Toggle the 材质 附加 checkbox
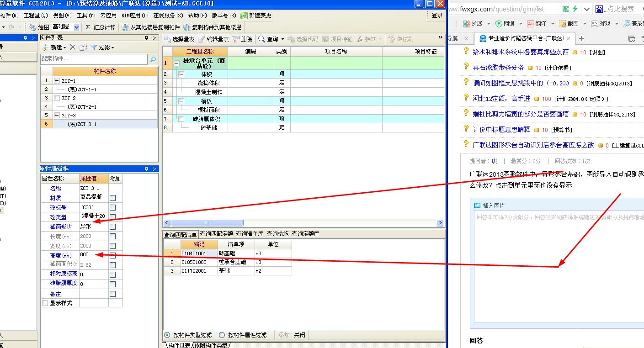644x348 pixels. [113, 198]
